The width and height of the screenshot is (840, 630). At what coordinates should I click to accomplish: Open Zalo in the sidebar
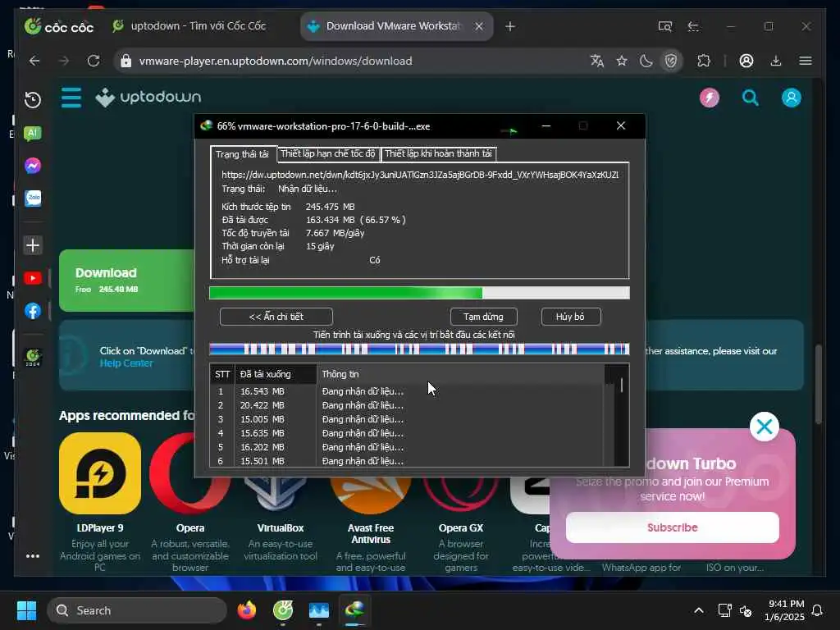tap(33, 199)
